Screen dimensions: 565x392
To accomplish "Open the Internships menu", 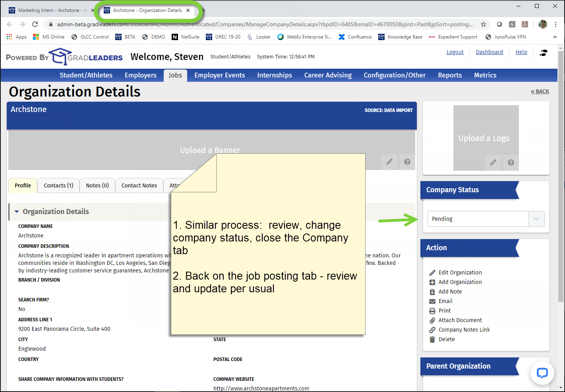I will coord(275,75).
